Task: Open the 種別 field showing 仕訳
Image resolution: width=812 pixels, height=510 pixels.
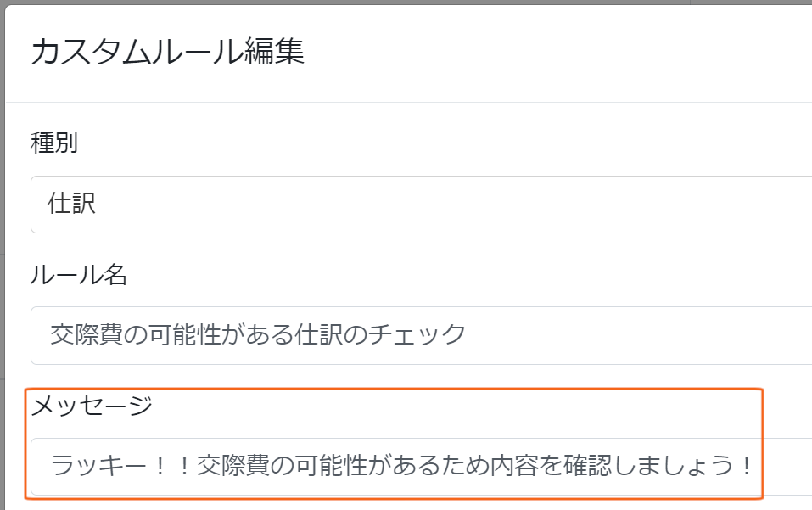Action: pyautogui.click(x=421, y=205)
